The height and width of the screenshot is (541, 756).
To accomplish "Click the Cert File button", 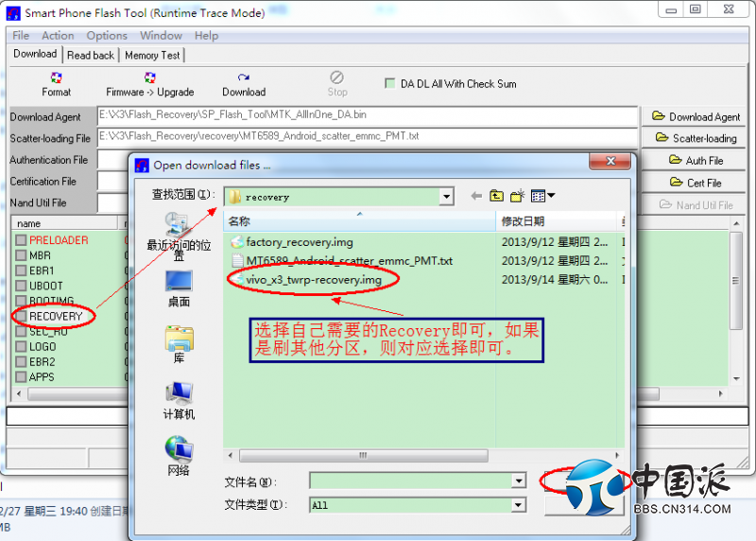I will [696, 183].
